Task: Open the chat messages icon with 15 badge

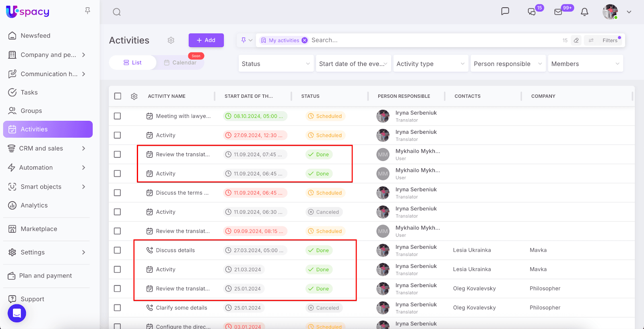Action: [x=532, y=12]
